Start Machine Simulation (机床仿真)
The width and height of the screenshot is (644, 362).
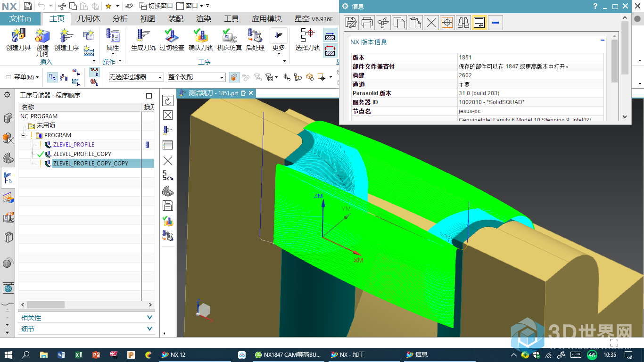230,40
